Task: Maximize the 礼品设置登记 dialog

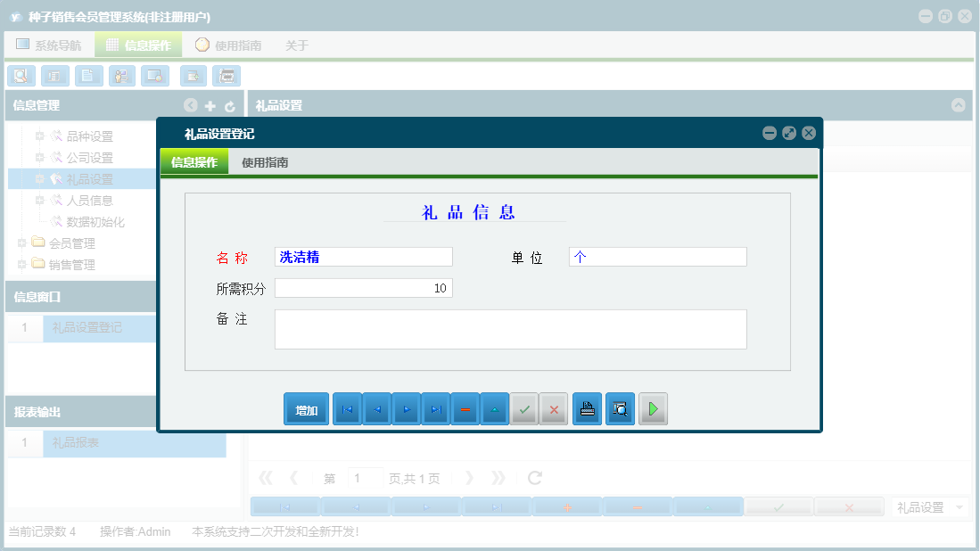Action: 789,133
